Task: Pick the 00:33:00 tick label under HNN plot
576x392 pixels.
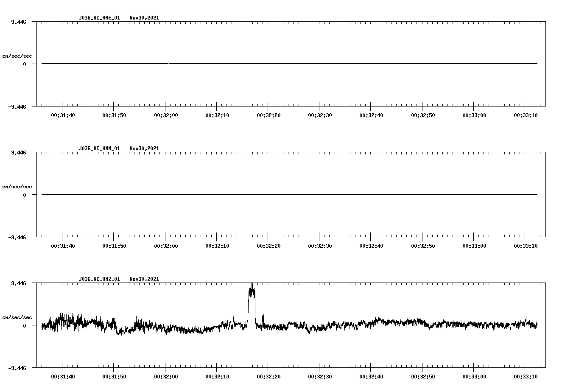Action: click(x=474, y=246)
